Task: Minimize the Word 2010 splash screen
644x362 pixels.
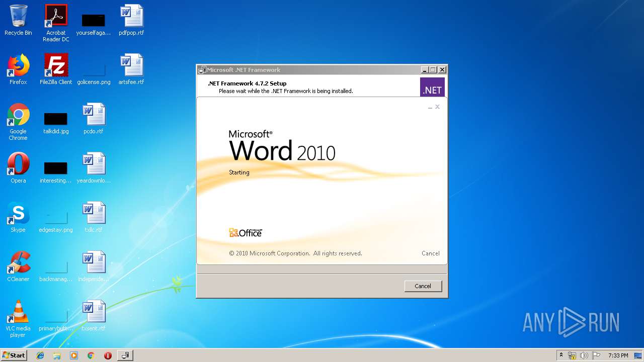Action: (x=430, y=107)
